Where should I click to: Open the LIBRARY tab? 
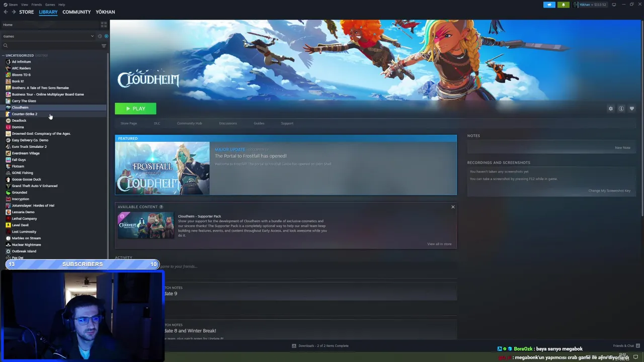(48, 12)
